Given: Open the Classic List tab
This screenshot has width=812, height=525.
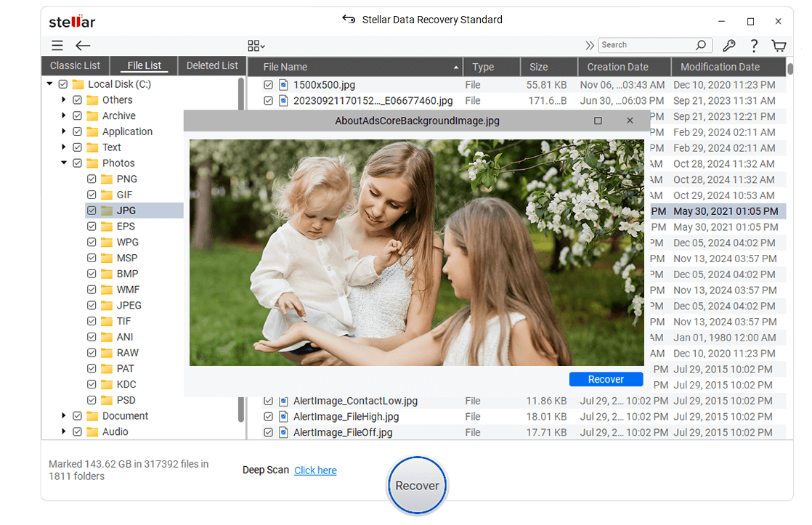Looking at the screenshot, I should point(75,65).
